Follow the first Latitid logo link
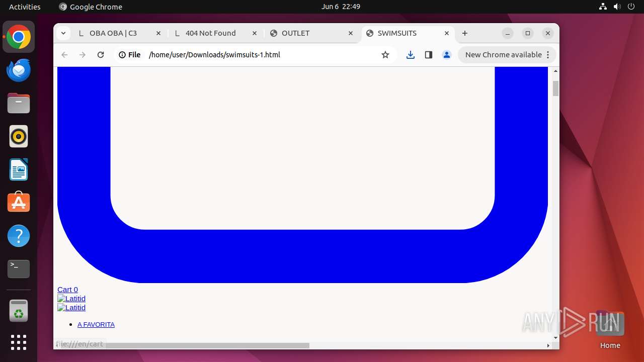Screen dimensions: 644x362 (71, 299)
